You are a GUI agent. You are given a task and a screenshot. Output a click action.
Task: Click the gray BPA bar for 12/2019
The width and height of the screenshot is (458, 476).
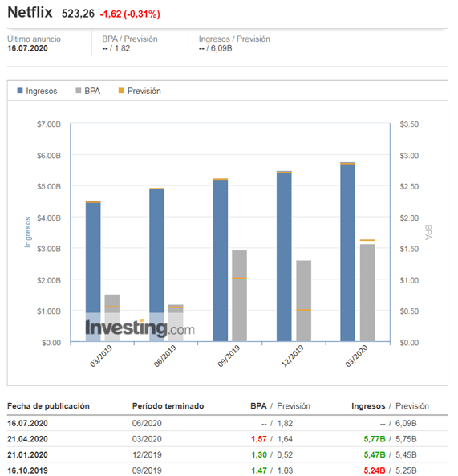coord(304,301)
